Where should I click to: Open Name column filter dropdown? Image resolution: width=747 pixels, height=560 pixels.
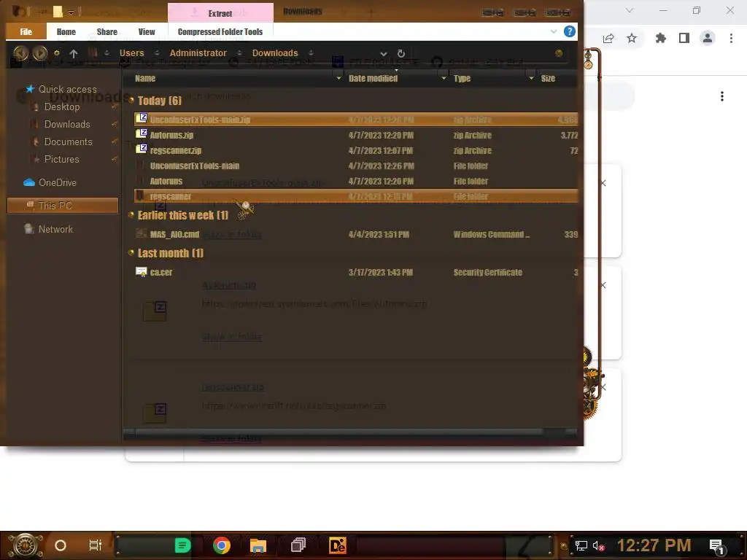338,78
